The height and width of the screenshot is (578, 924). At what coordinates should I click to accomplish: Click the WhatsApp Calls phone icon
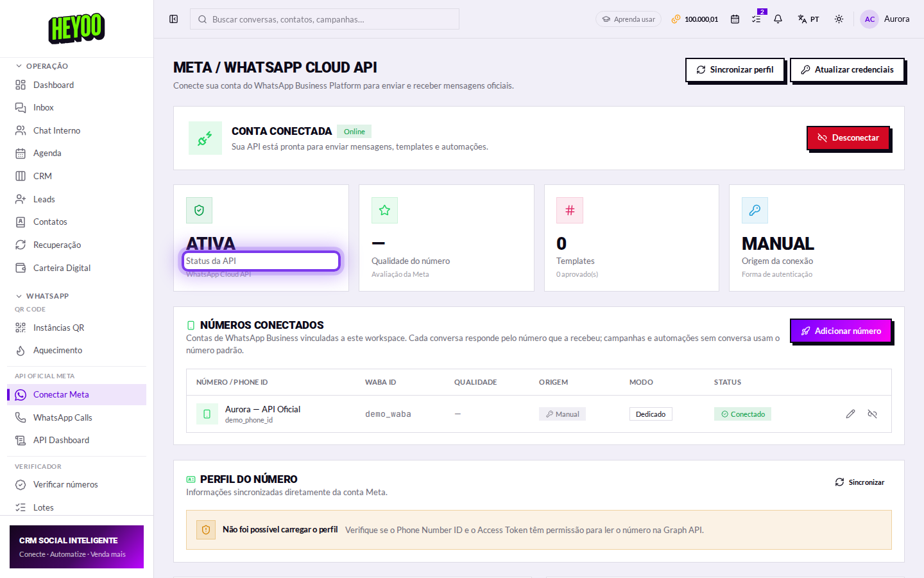pyautogui.click(x=21, y=417)
